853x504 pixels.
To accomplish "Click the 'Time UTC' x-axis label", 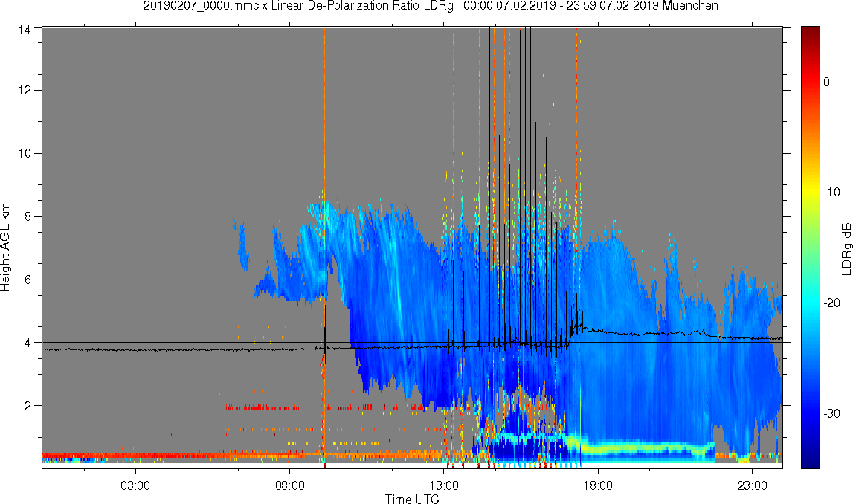I will (412, 499).
